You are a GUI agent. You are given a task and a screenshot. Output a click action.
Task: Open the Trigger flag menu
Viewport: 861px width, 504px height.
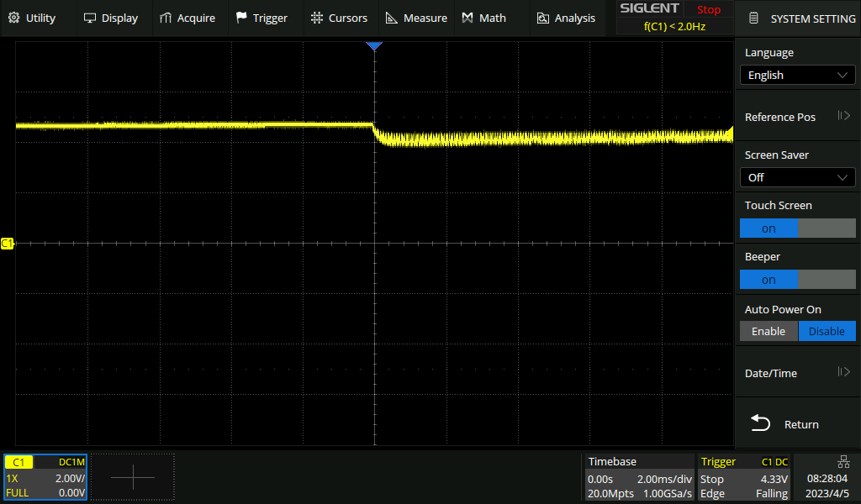pos(261,18)
